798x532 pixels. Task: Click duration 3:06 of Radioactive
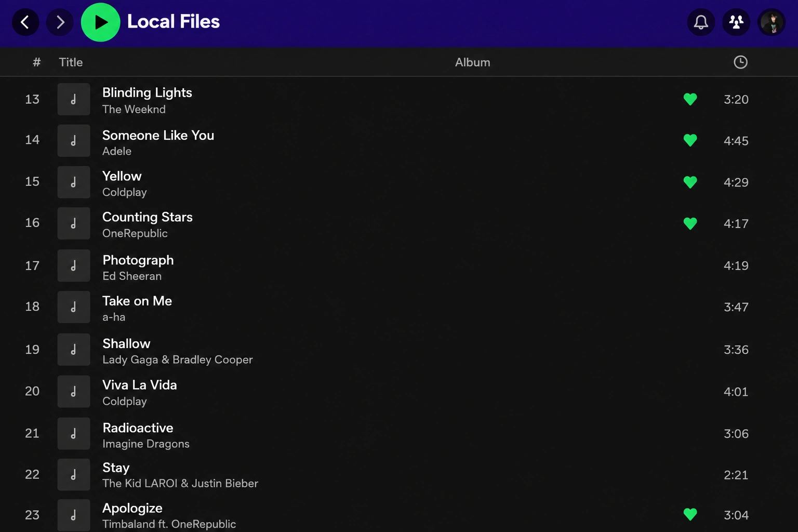tap(736, 434)
